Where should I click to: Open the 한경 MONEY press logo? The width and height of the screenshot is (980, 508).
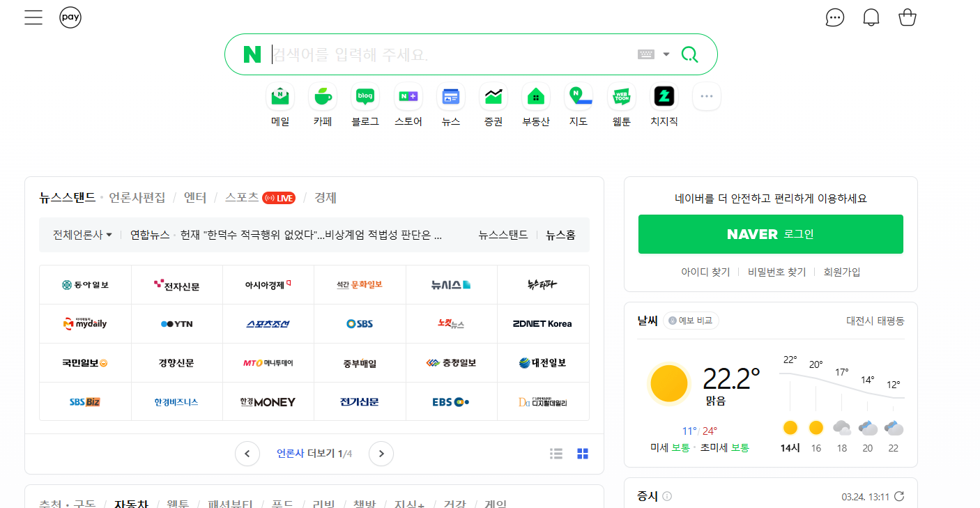coord(268,402)
